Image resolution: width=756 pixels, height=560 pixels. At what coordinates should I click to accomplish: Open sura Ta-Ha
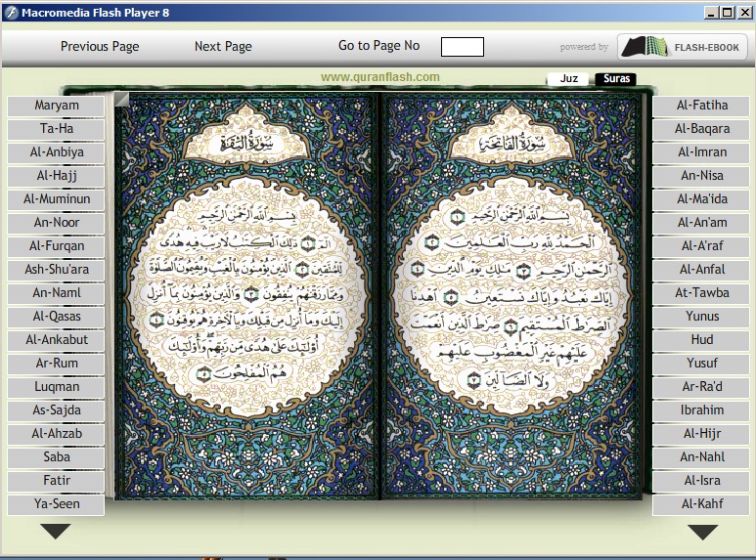pyautogui.click(x=56, y=129)
